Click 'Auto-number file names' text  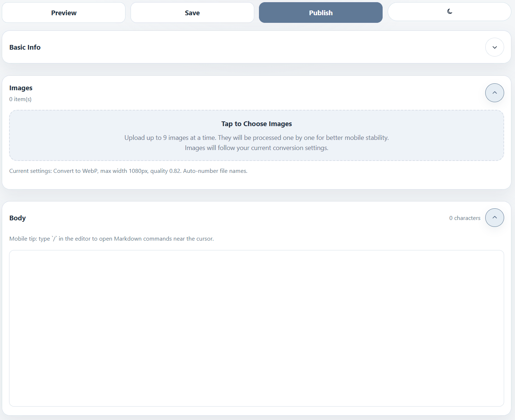tap(215, 171)
